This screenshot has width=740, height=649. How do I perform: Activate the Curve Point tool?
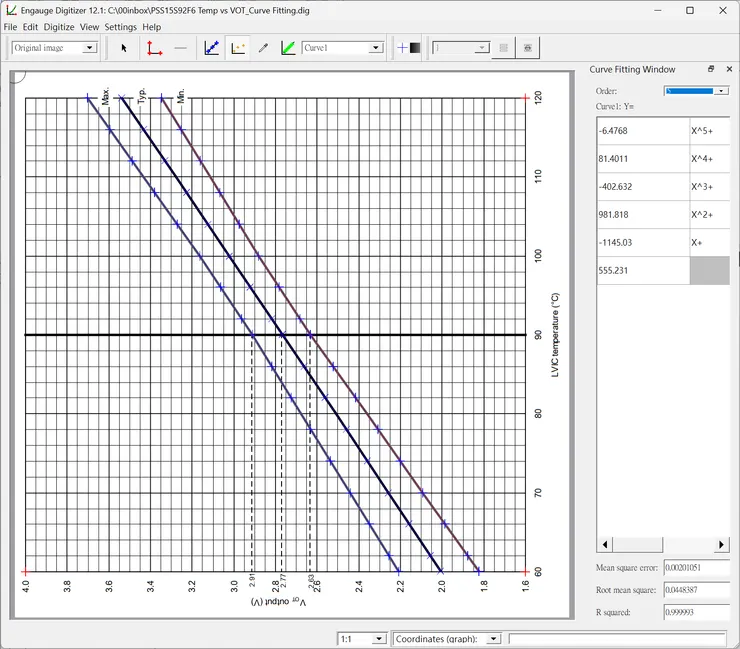[x=212, y=47]
